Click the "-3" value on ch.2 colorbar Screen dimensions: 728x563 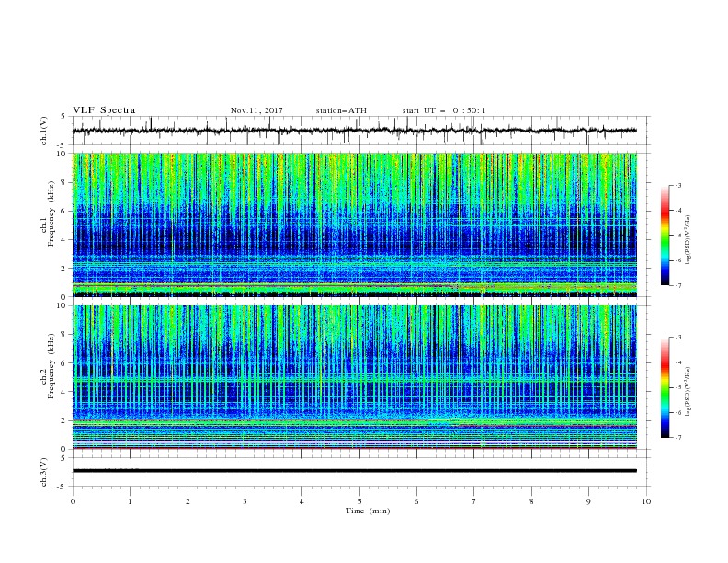[677, 338]
